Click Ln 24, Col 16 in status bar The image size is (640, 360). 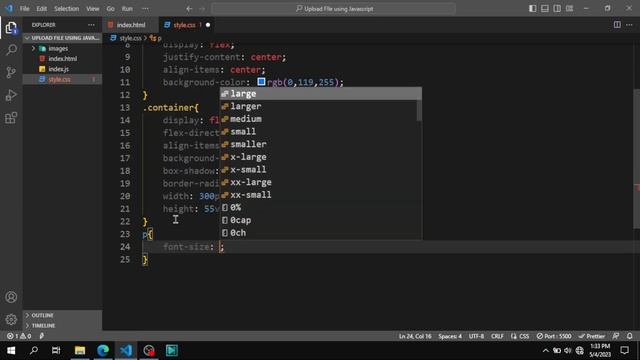click(415, 336)
